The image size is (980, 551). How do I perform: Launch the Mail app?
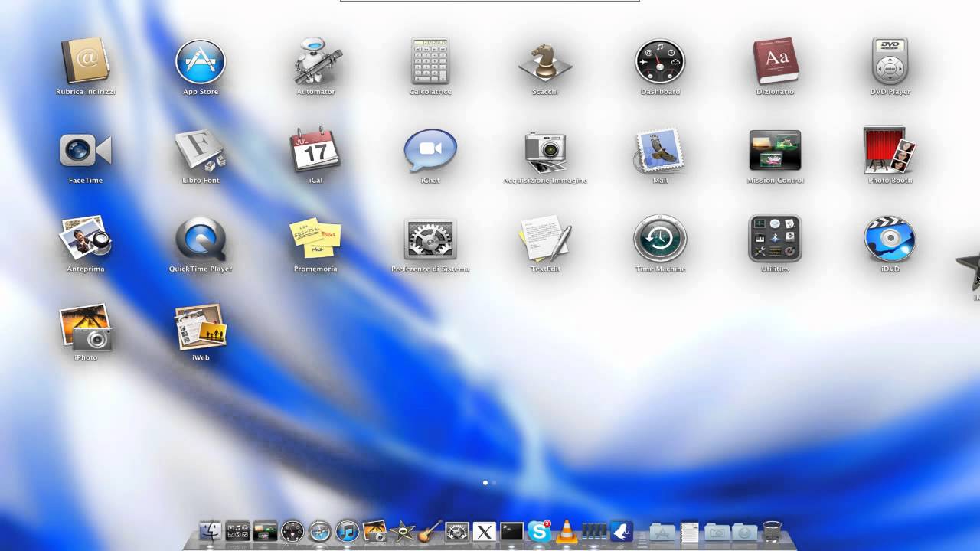[660, 151]
